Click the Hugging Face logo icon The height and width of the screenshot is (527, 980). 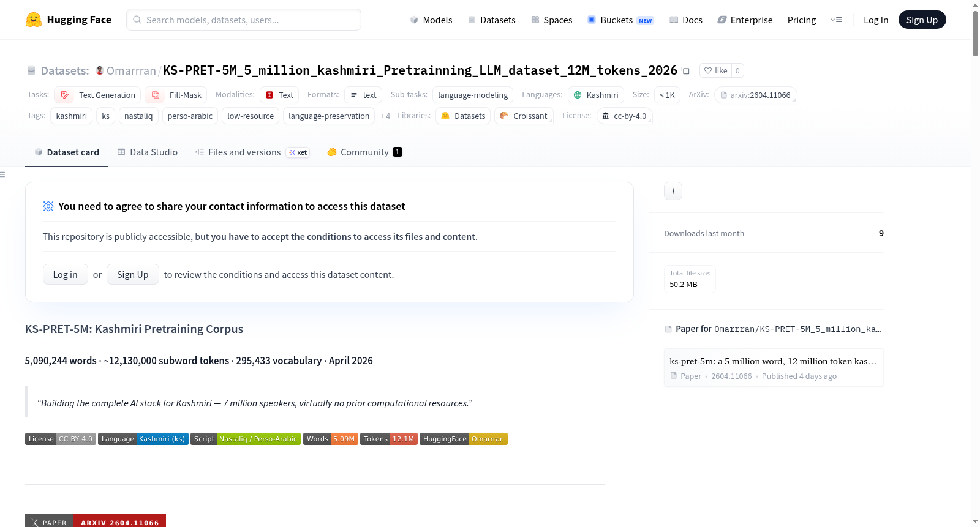(x=34, y=20)
